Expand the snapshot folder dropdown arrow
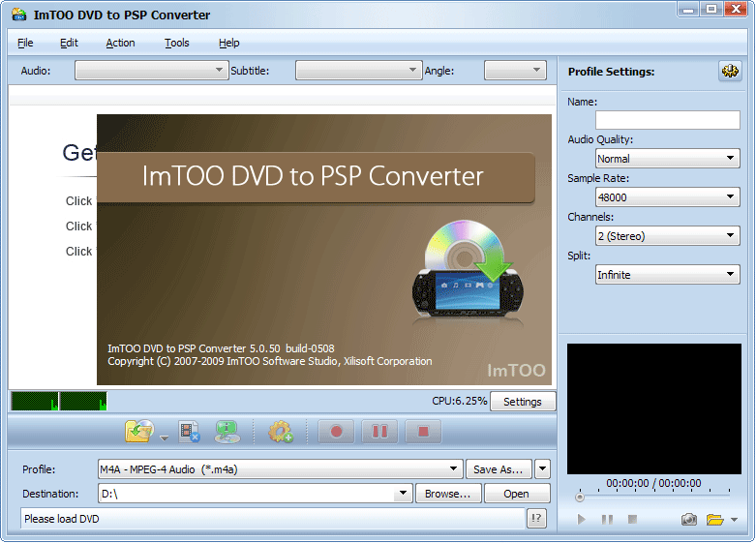The height and width of the screenshot is (543, 756). (735, 520)
